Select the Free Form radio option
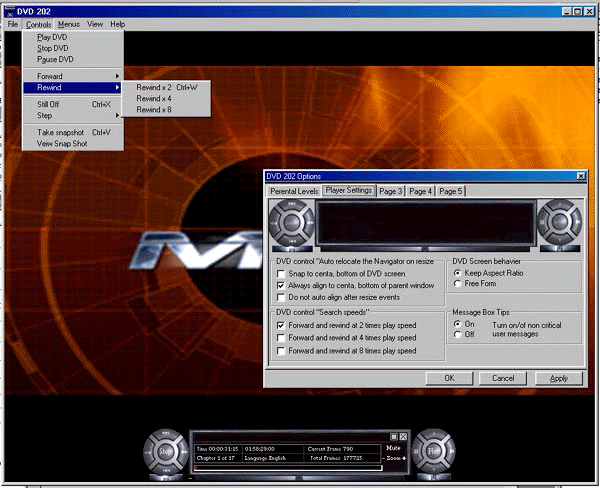Viewport: 600px width, 488px height. pos(458,284)
